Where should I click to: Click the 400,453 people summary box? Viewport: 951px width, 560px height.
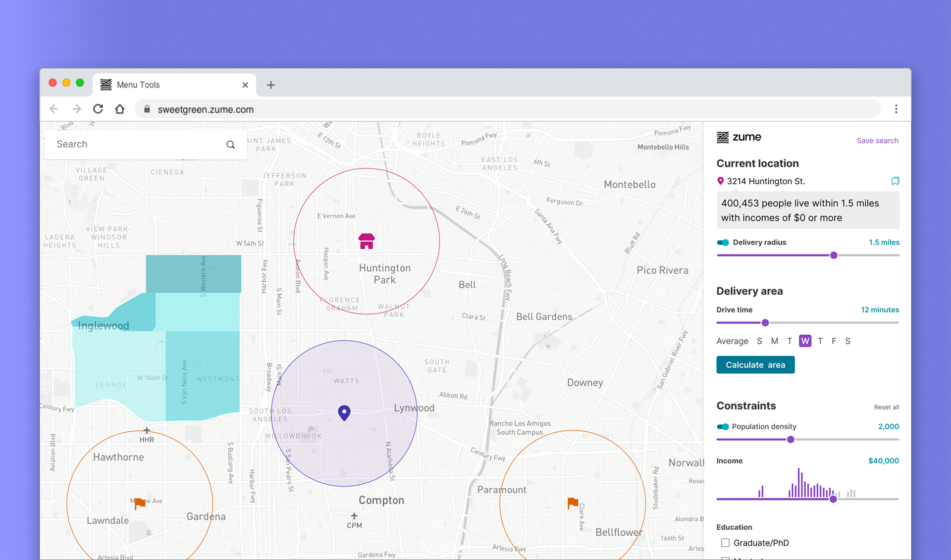click(808, 210)
